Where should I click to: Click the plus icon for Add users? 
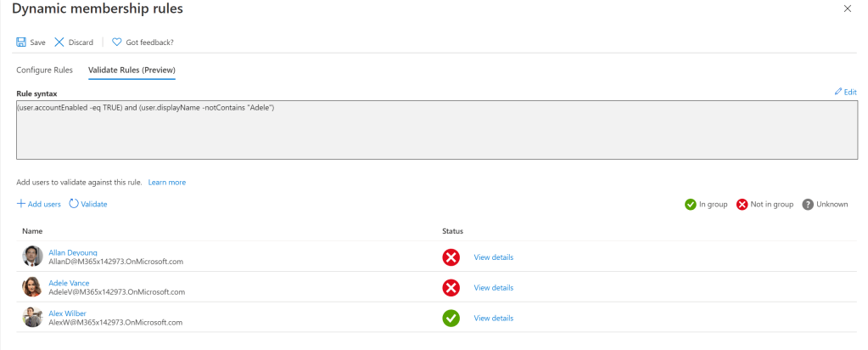click(21, 204)
